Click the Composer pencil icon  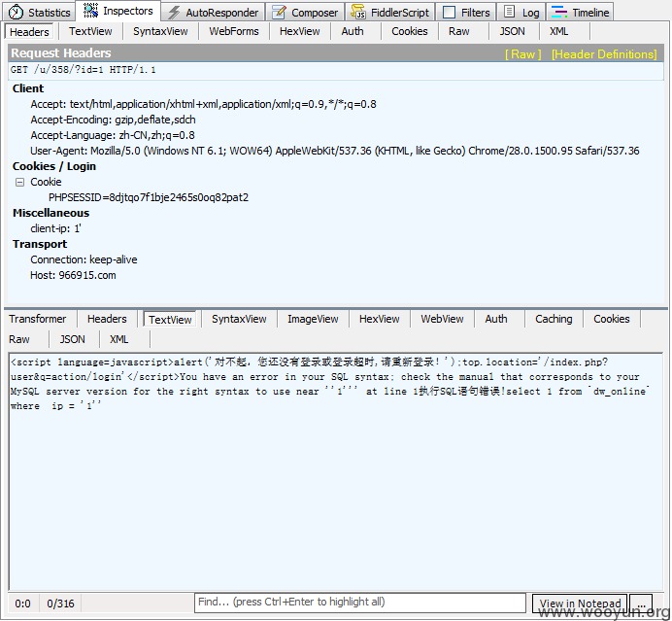tap(279, 12)
